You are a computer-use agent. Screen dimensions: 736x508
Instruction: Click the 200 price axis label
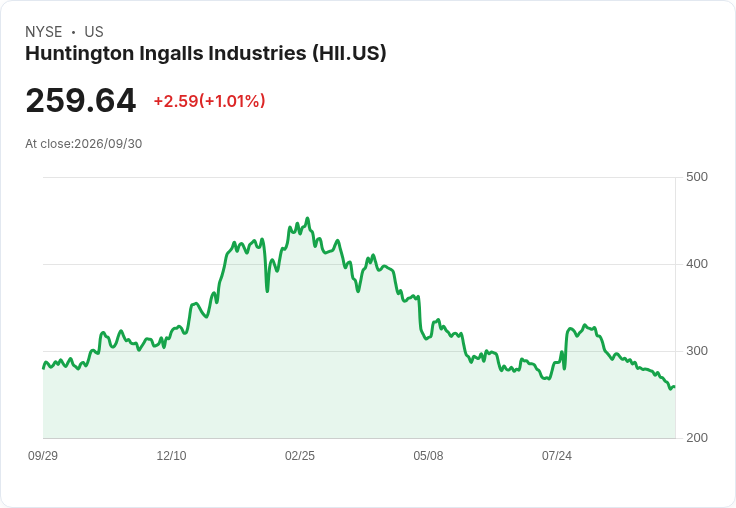tap(697, 438)
